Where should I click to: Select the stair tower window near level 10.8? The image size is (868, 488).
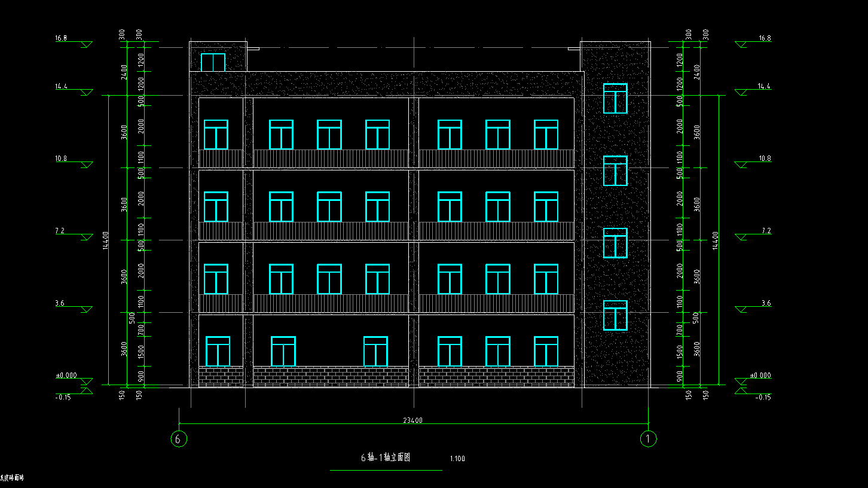(615, 171)
